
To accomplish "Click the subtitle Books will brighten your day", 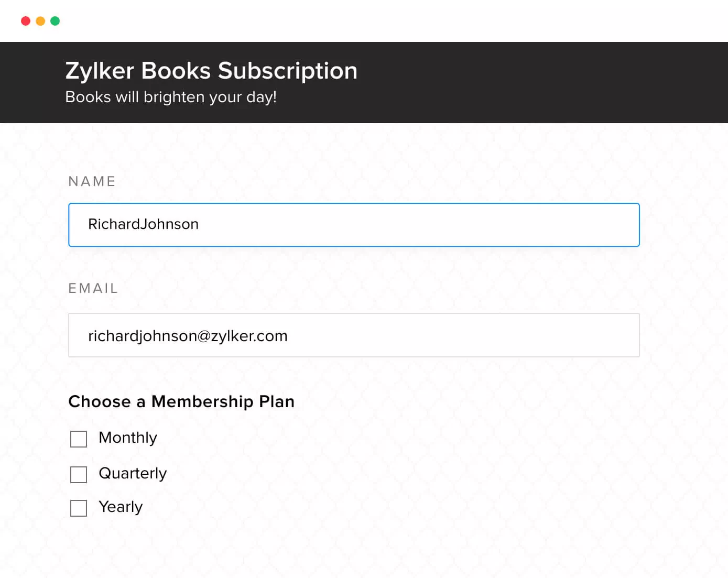I will 171,97.
